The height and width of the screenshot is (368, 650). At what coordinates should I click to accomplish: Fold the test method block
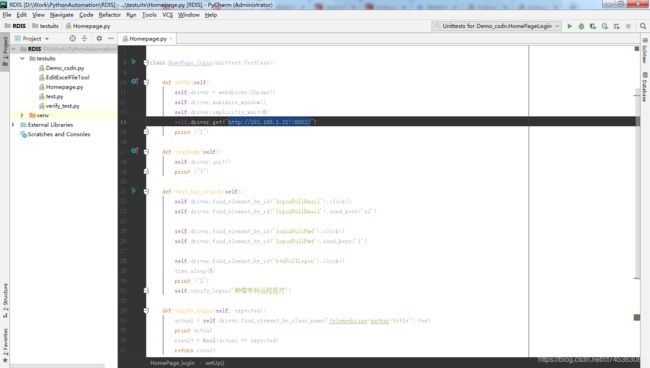point(146,191)
